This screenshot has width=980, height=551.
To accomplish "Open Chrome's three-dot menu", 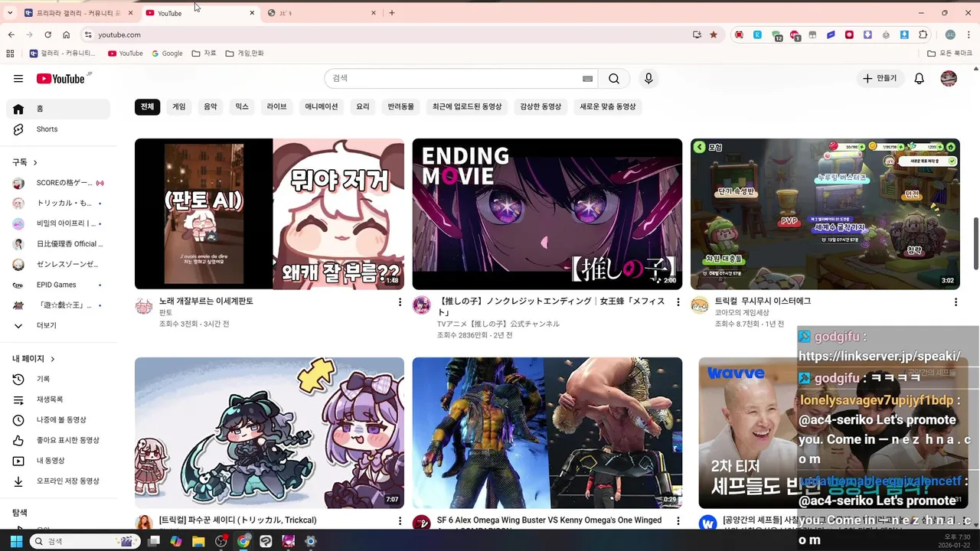I will (x=969, y=34).
